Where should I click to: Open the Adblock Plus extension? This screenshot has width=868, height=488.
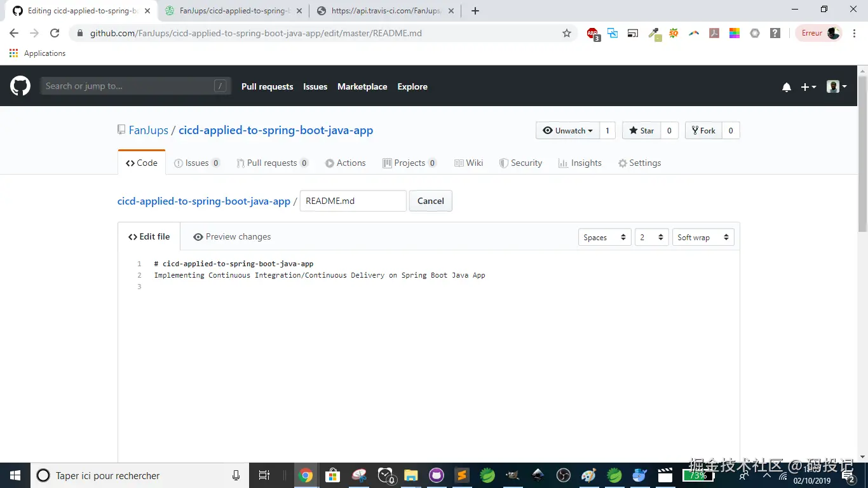(x=593, y=34)
